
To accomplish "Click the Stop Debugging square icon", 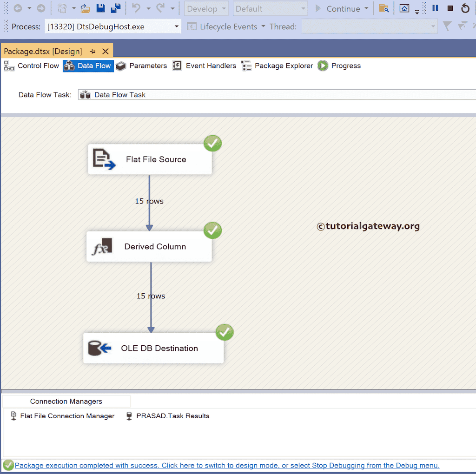I will pyautogui.click(x=450, y=8).
